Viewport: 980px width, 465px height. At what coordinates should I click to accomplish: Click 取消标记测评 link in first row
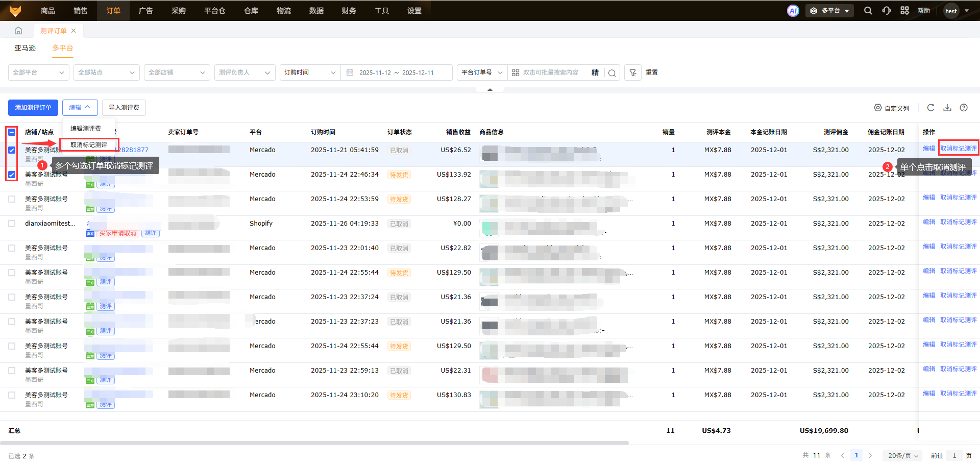pos(958,149)
